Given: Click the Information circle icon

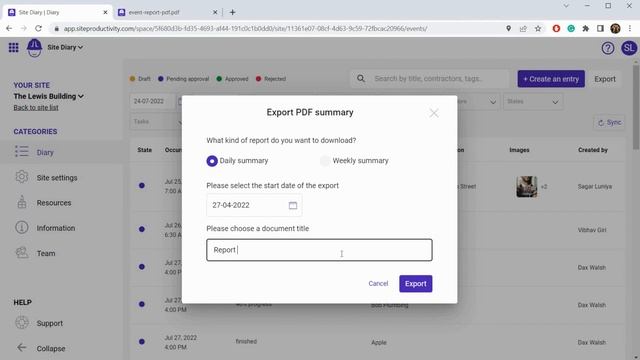Looking at the screenshot, I should click(22, 227).
